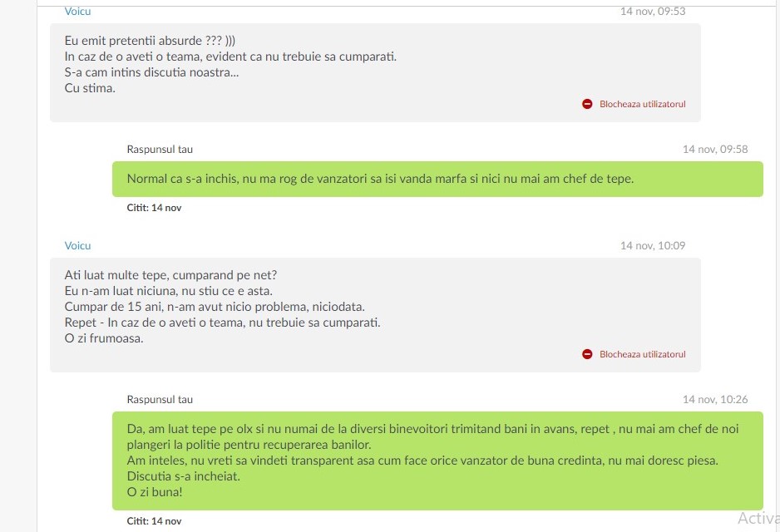Click the '14 nov, 09:53' timestamp
This screenshot has height=532, width=780.
[653, 11]
